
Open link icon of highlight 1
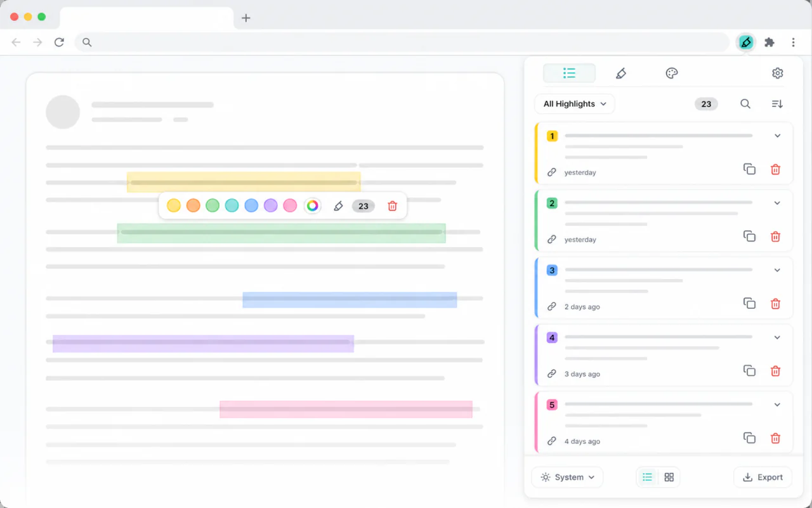[552, 173]
